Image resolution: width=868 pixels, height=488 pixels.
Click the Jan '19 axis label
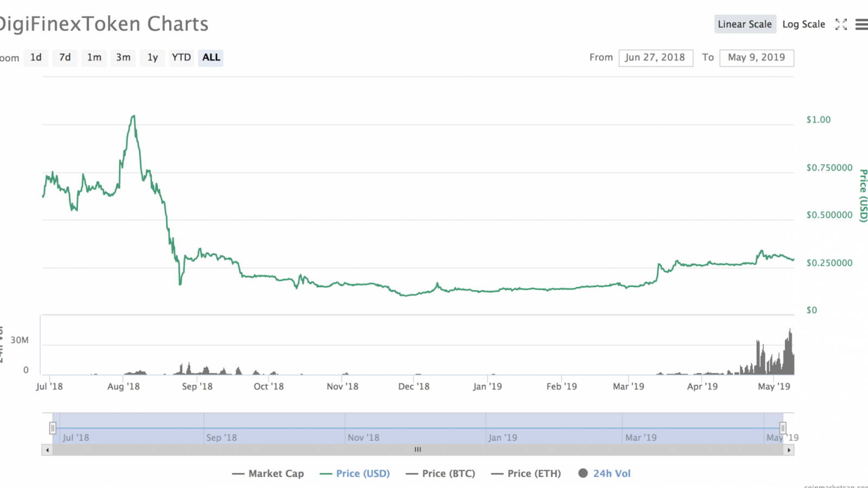(x=487, y=387)
